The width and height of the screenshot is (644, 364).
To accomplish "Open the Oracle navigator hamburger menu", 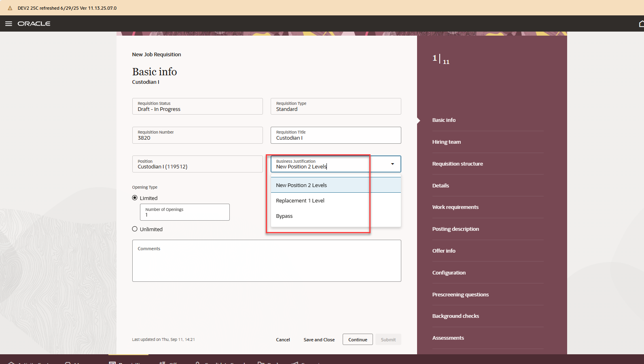I will (x=8, y=23).
